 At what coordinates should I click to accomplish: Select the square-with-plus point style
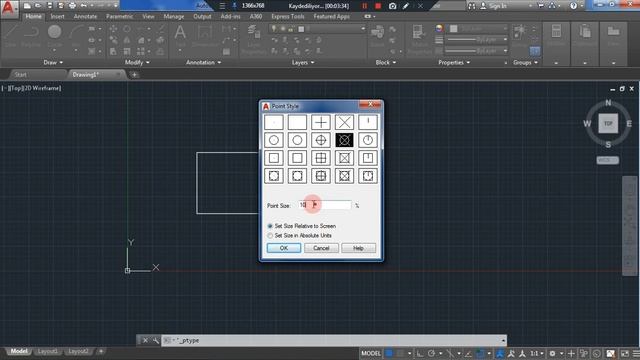pyautogui.click(x=321, y=158)
